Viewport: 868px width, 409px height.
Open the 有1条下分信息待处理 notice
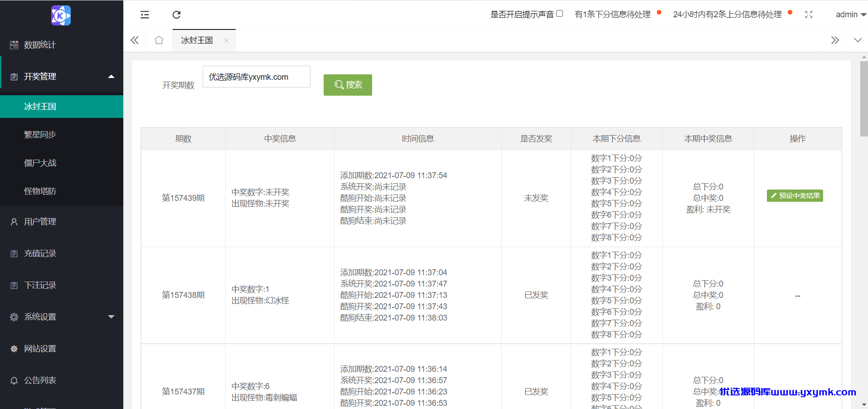point(612,15)
